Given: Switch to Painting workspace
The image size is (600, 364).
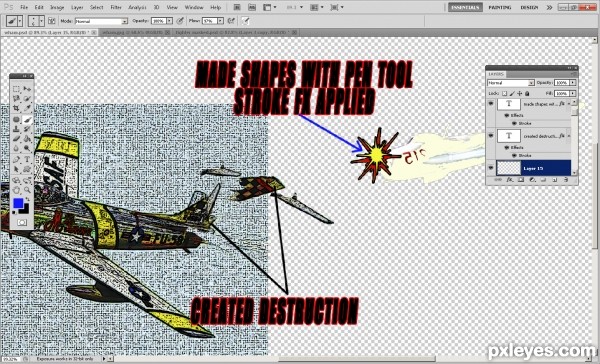Looking at the screenshot, I should pos(500,7).
